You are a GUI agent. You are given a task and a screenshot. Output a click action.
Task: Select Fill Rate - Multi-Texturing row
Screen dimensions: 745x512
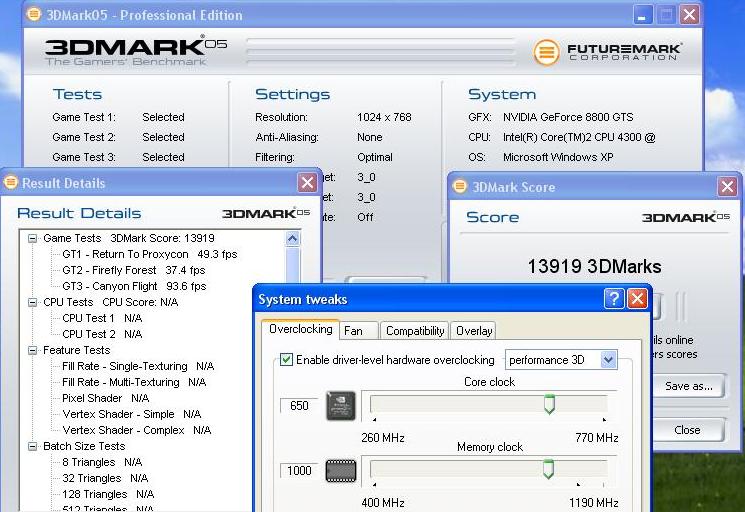pyautogui.click(x=134, y=382)
